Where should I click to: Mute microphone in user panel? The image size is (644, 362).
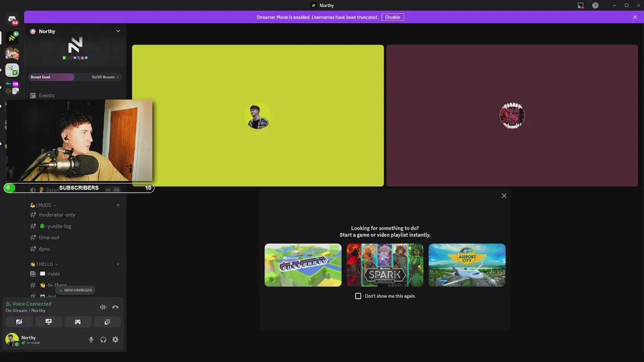91,340
